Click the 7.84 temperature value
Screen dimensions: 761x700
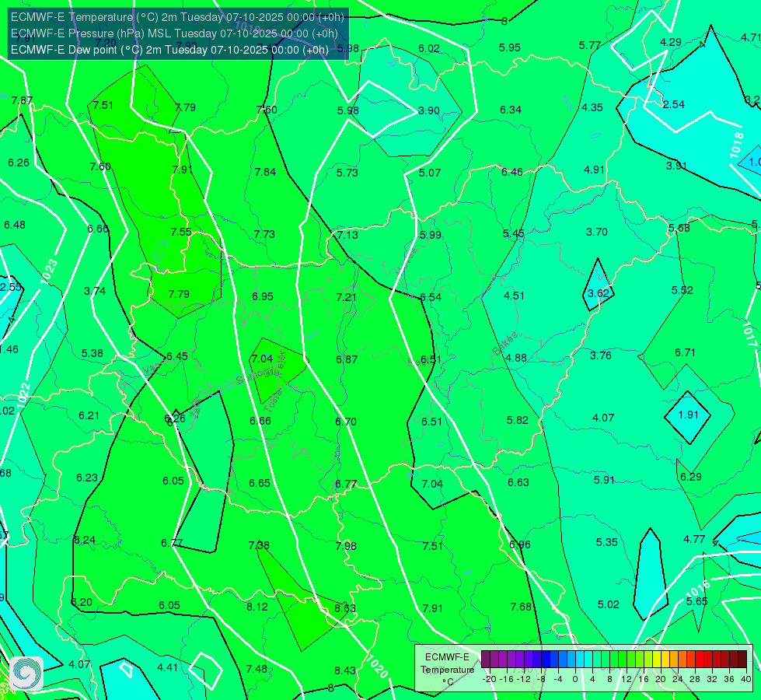(x=265, y=172)
